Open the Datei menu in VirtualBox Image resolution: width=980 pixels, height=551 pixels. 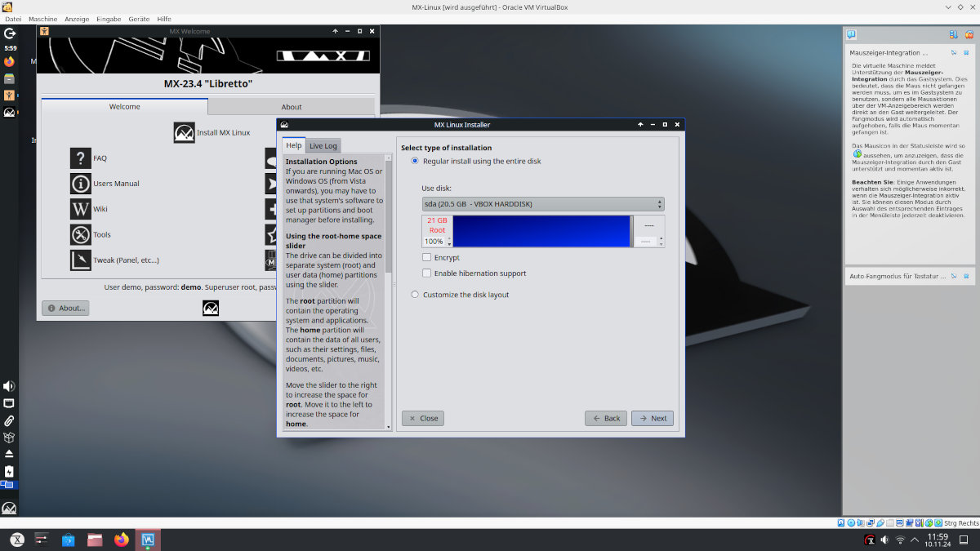point(13,19)
